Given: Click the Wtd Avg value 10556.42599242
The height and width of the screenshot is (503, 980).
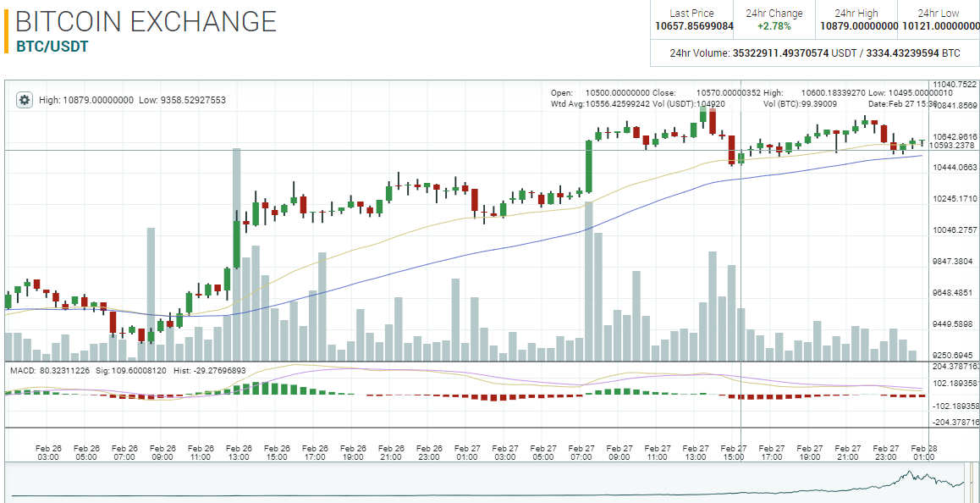Looking at the screenshot, I should click(x=618, y=102).
